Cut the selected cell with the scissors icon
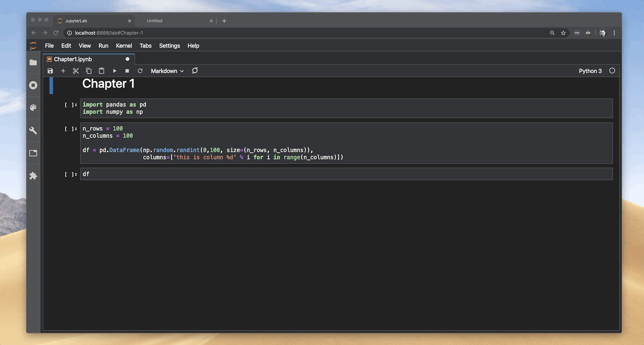This screenshot has width=644, height=345. (x=76, y=71)
